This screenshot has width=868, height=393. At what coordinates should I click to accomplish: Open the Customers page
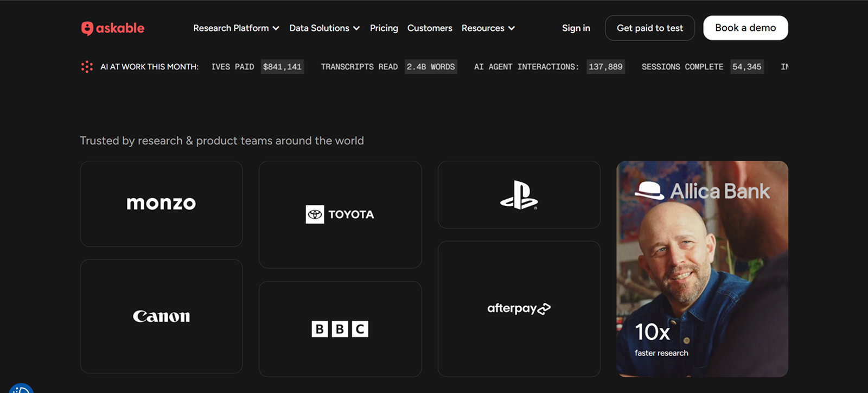pos(430,28)
